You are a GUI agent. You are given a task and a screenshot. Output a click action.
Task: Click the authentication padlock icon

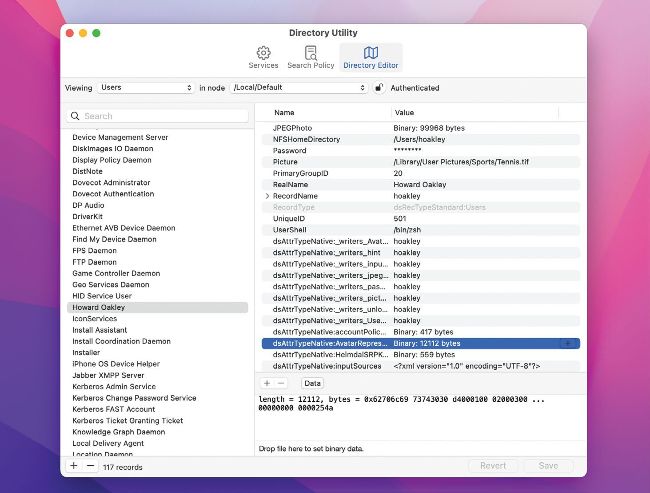coord(379,88)
